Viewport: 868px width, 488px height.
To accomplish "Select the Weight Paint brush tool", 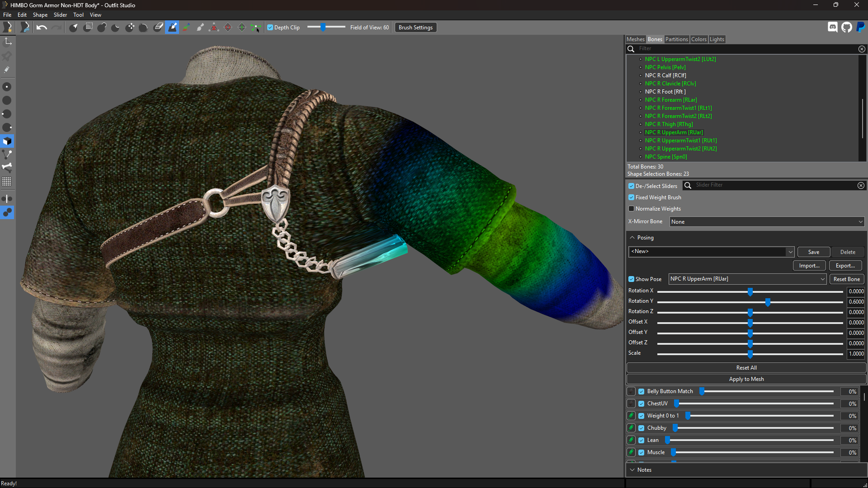I will coord(172,28).
